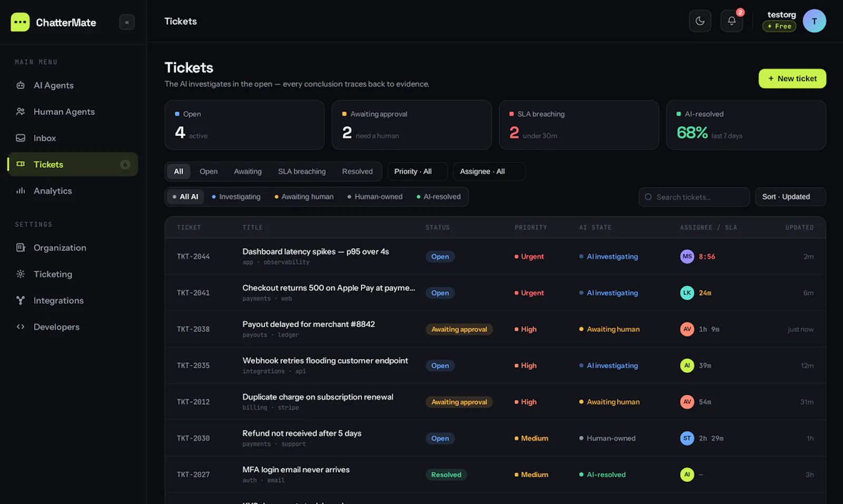Click the Resolved status badge on TKT-2027
This screenshot has width=843, height=504.
pyautogui.click(x=446, y=475)
